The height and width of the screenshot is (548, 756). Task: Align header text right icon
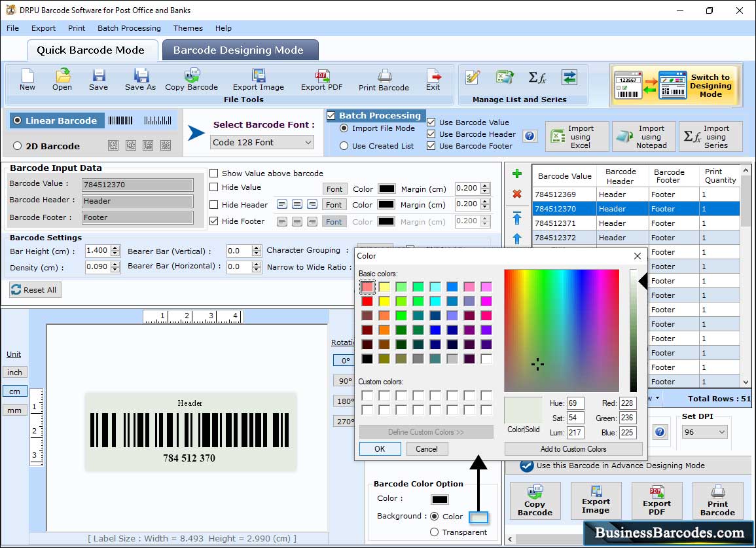coord(312,204)
